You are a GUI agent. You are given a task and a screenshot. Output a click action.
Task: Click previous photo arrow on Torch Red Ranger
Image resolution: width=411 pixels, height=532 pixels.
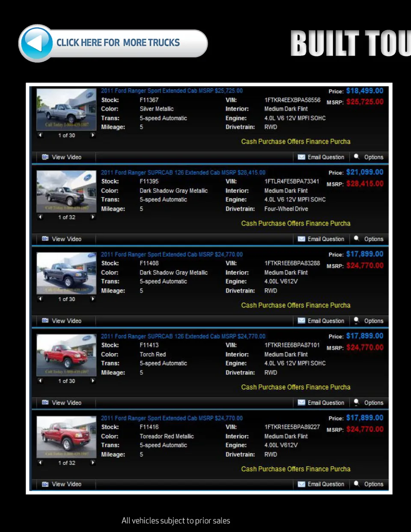pos(40,380)
